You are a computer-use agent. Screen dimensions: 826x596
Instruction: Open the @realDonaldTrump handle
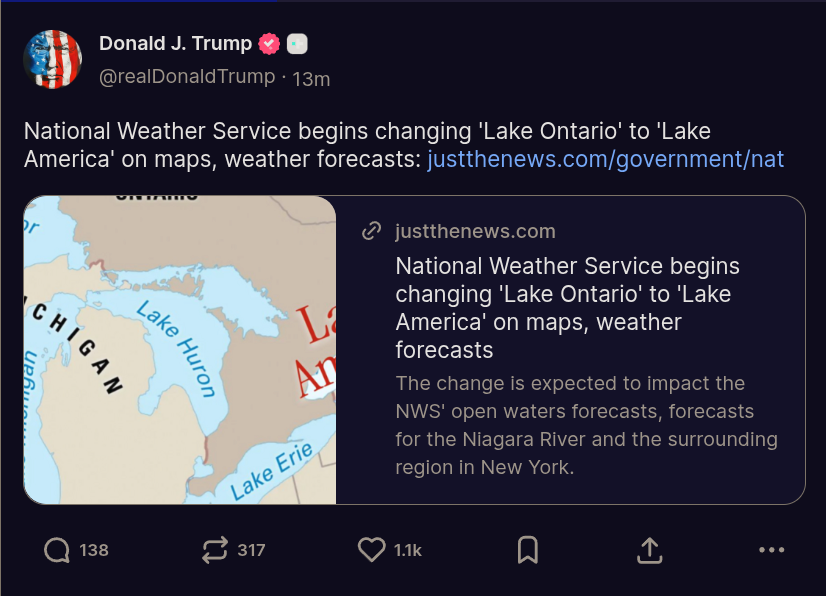[x=187, y=77]
